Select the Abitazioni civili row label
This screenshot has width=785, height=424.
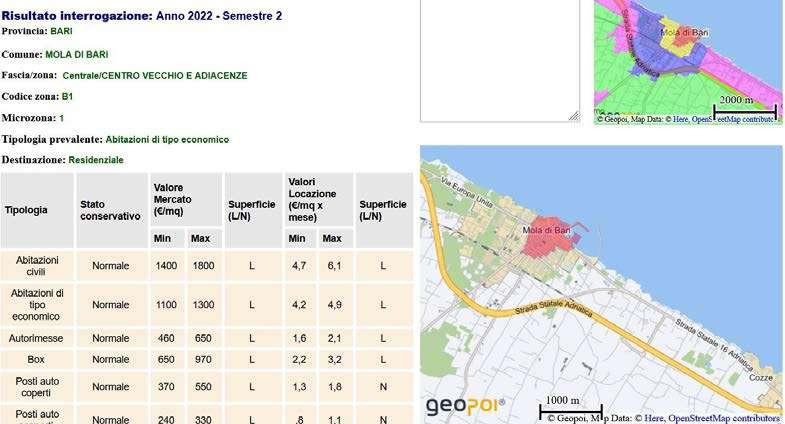coord(36,266)
